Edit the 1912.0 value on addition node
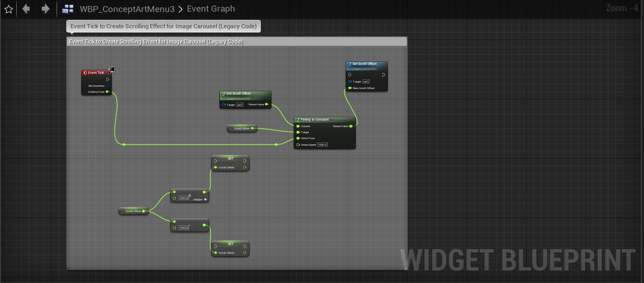Viewport: 644px width, 283px height. coord(184,198)
